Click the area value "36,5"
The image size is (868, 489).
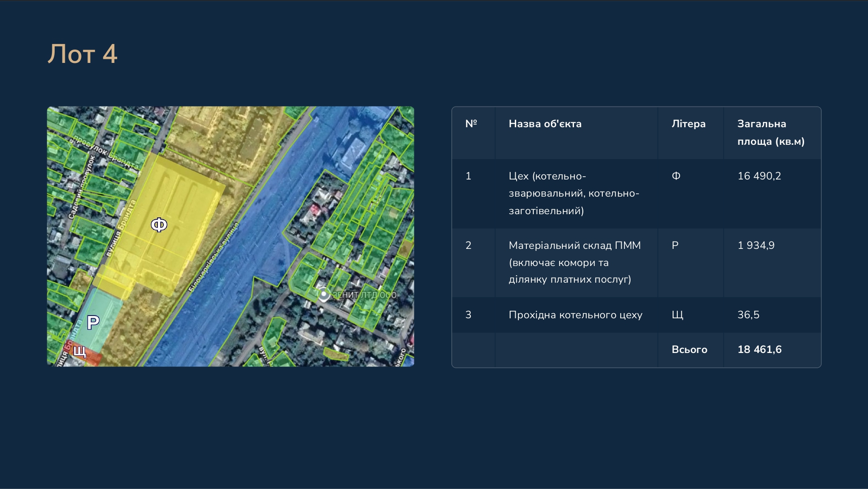tap(748, 315)
